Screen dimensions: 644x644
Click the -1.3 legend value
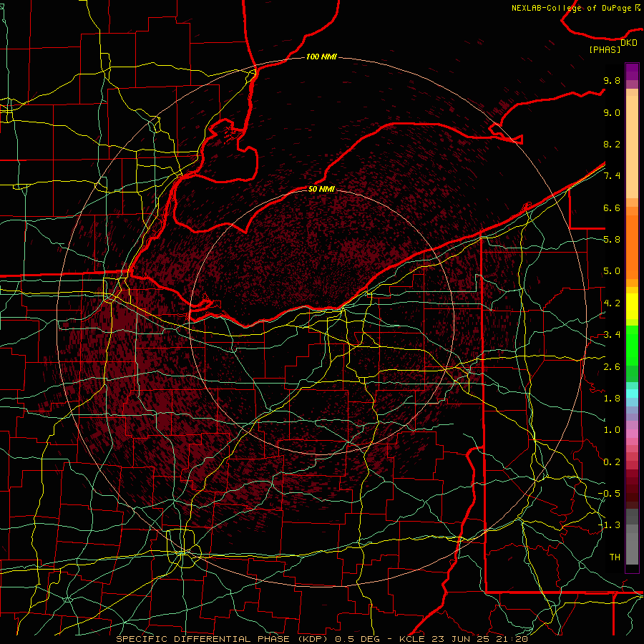[x=609, y=525]
